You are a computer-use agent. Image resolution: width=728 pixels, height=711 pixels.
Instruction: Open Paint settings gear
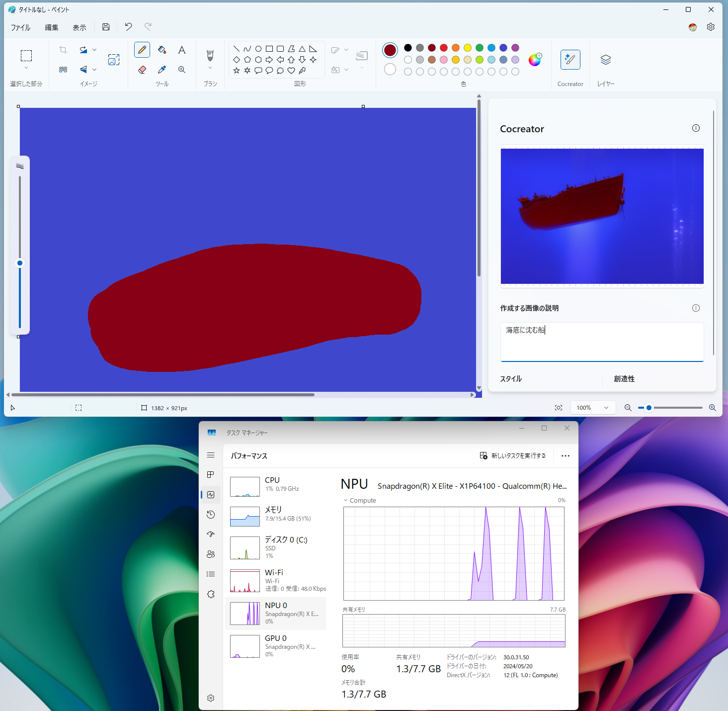[711, 27]
